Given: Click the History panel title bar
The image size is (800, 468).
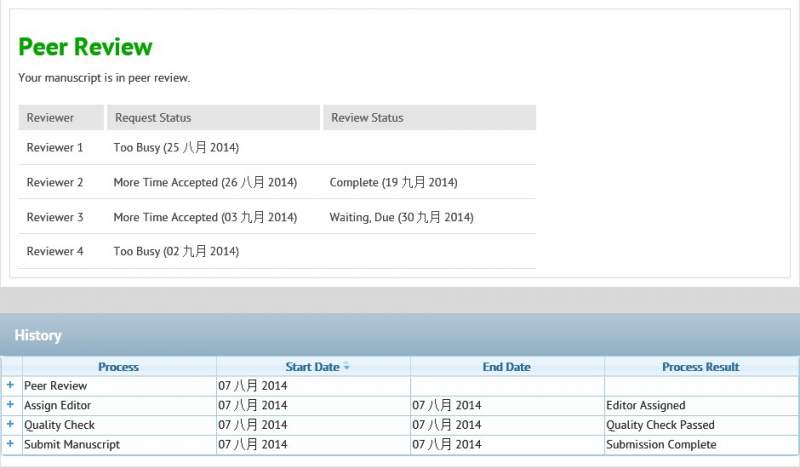Looking at the screenshot, I should pyautogui.click(x=400, y=335).
